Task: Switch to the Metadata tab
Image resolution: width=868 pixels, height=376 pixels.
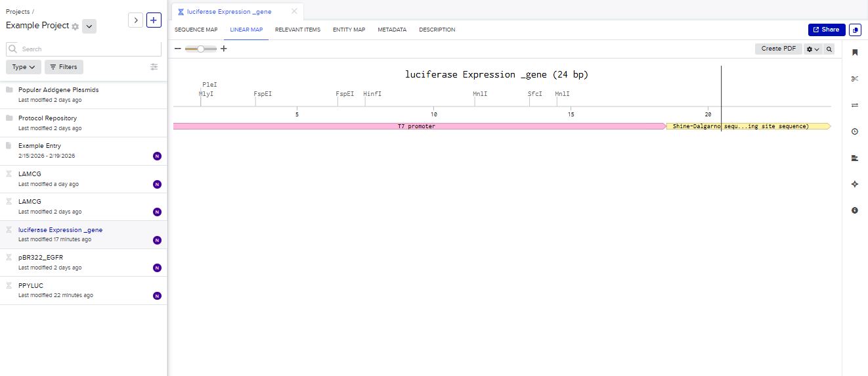Action: 392,30
